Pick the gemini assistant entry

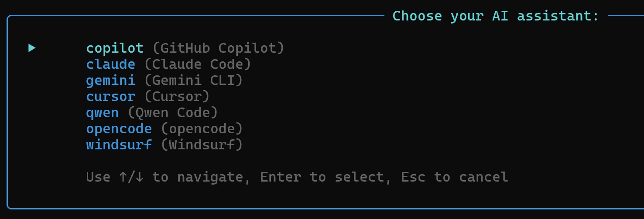[111, 80]
